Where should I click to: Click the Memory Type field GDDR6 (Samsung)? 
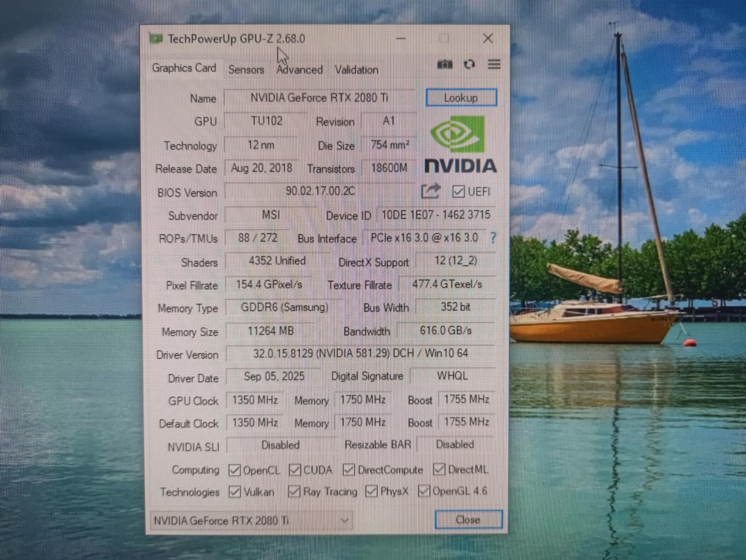[285, 307]
